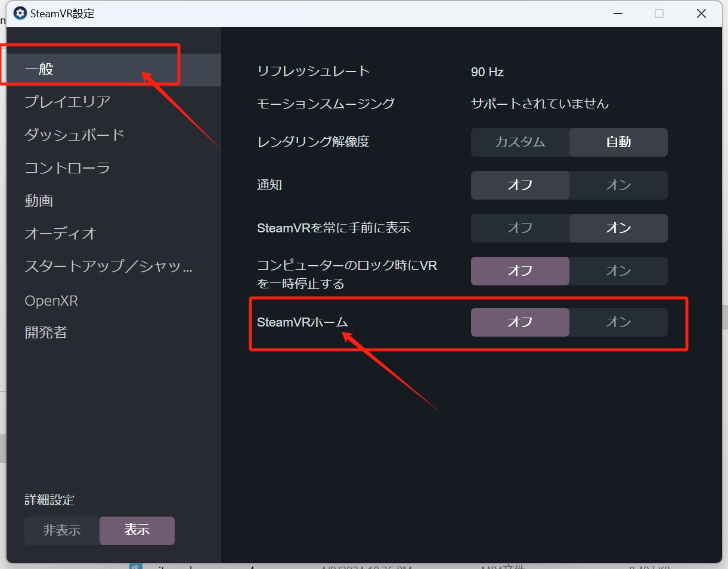
Task: Click the サポートされていません motion smoothing text
Action: pos(540,104)
